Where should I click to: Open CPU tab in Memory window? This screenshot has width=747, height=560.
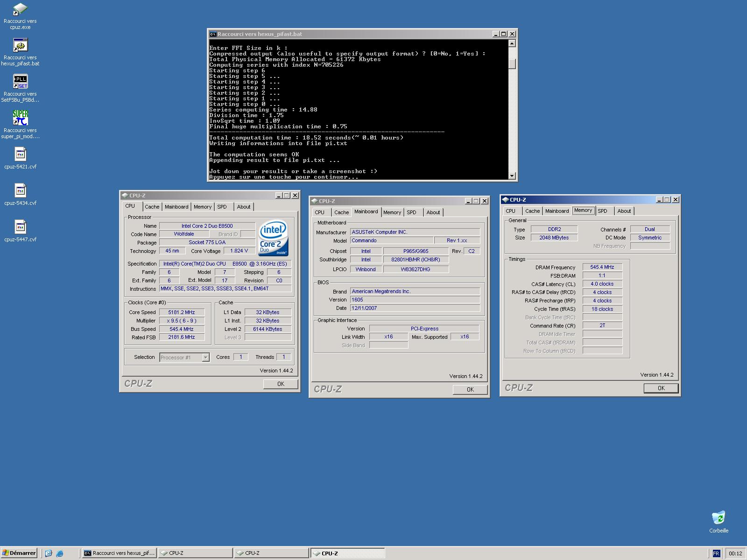pyautogui.click(x=511, y=211)
